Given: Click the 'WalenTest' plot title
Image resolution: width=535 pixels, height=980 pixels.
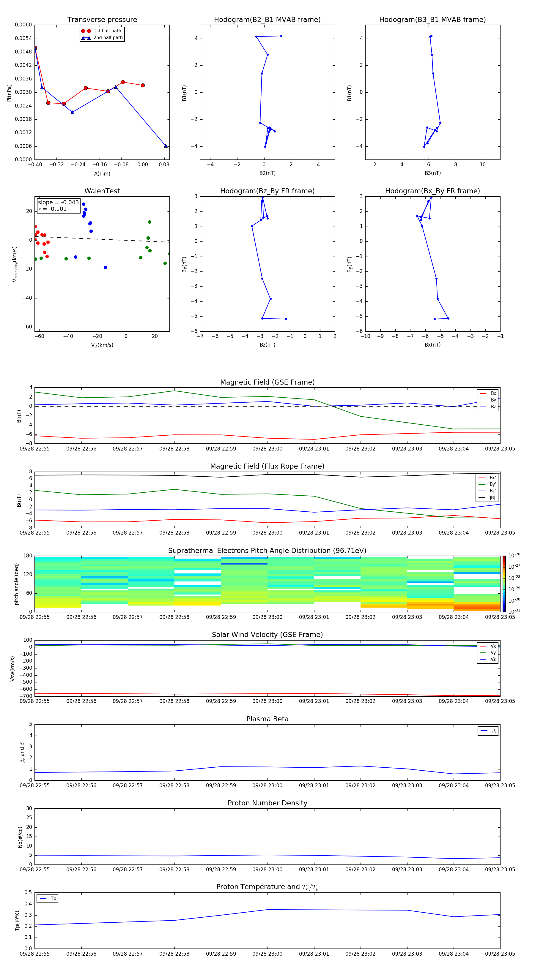Looking at the screenshot, I should (x=102, y=191).
